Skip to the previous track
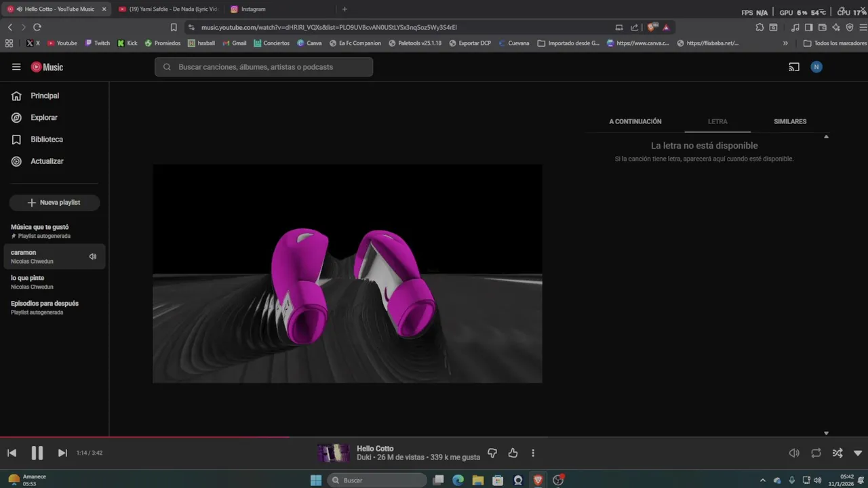 coord(12,453)
